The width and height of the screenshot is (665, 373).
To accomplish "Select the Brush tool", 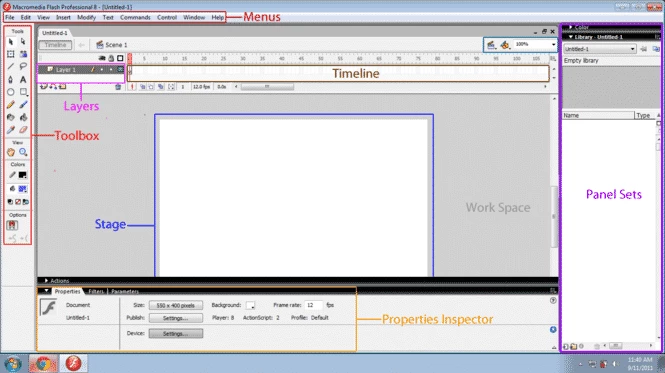I will [23, 104].
